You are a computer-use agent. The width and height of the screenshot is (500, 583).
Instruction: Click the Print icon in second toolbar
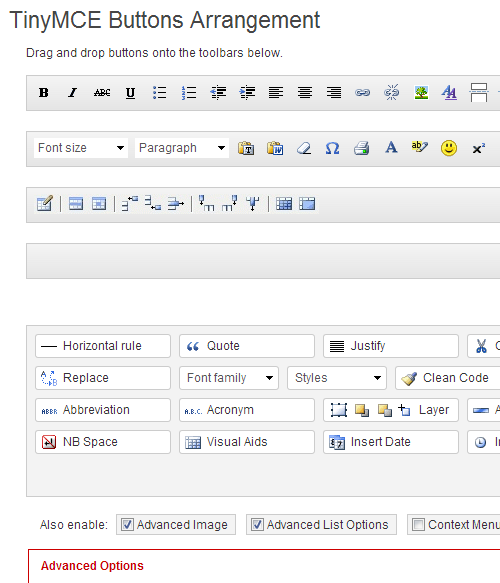coord(361,148)
